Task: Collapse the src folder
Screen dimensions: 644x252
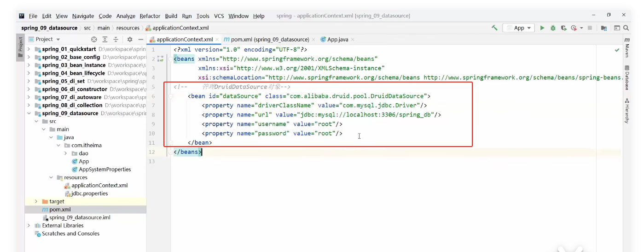Action: click(36, 121)
